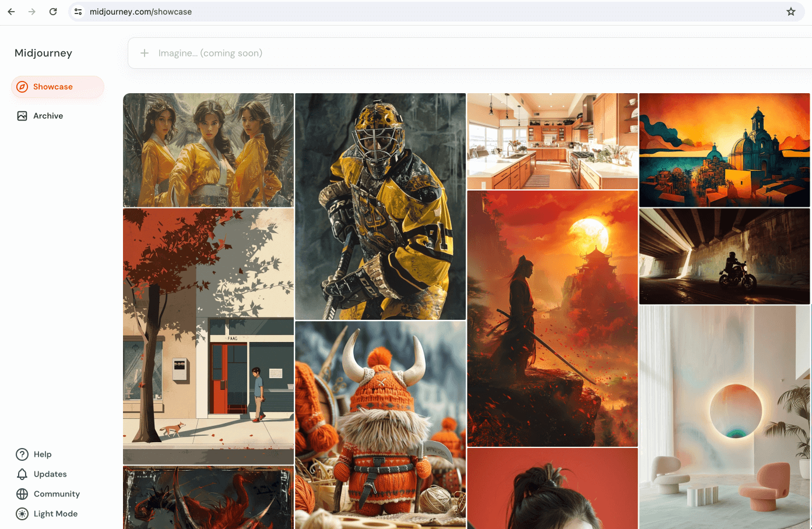Viewport: 812px width, 529px height.
Task: Open the motorcycle under bridge image
Action: coord(724,256)
